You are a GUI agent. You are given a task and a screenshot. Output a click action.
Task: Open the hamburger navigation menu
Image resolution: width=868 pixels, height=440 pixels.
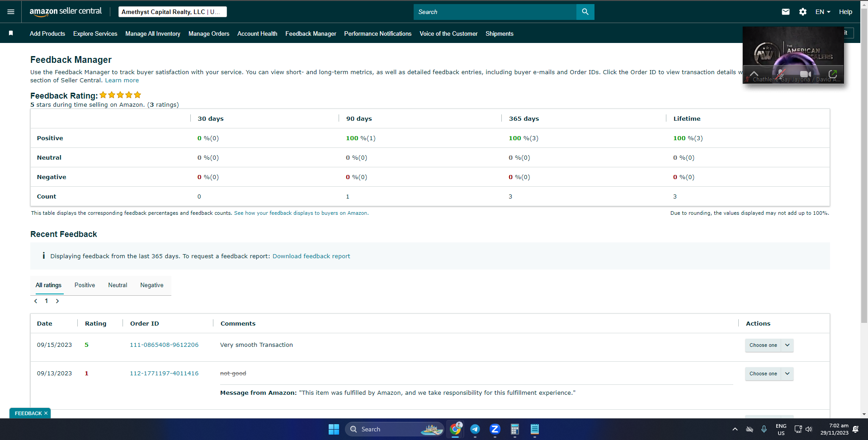[11, 12]
